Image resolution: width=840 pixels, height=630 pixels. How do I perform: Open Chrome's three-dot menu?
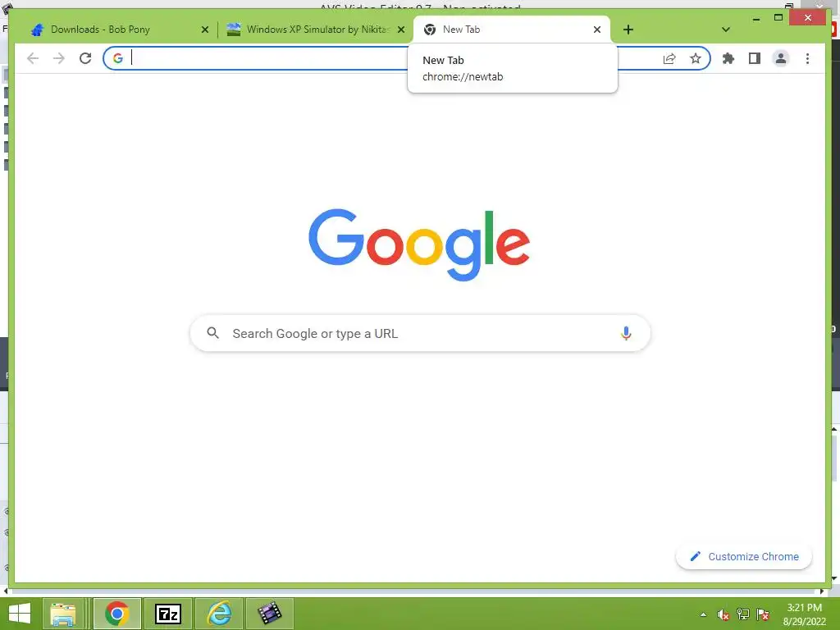(807, 58)
